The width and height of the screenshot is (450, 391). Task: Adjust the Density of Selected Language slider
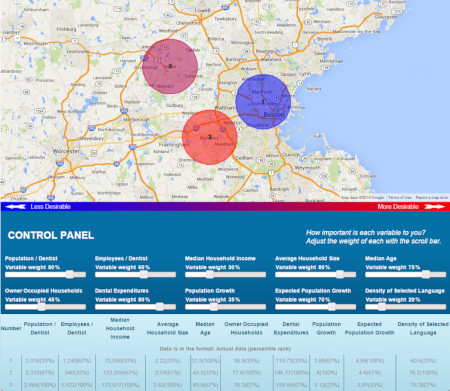[x=382, y=307]
